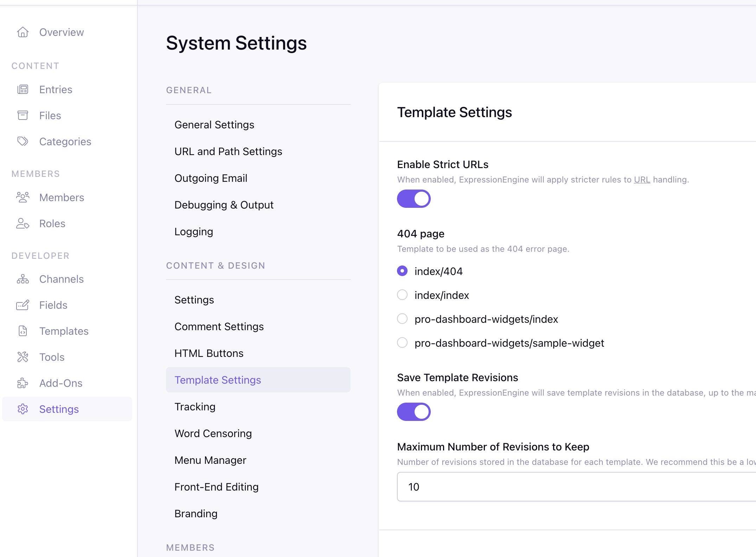Click the Files archive box icon
Image resolution: width=756 pixels, height=557 pixels.
[x=23, y=115]
